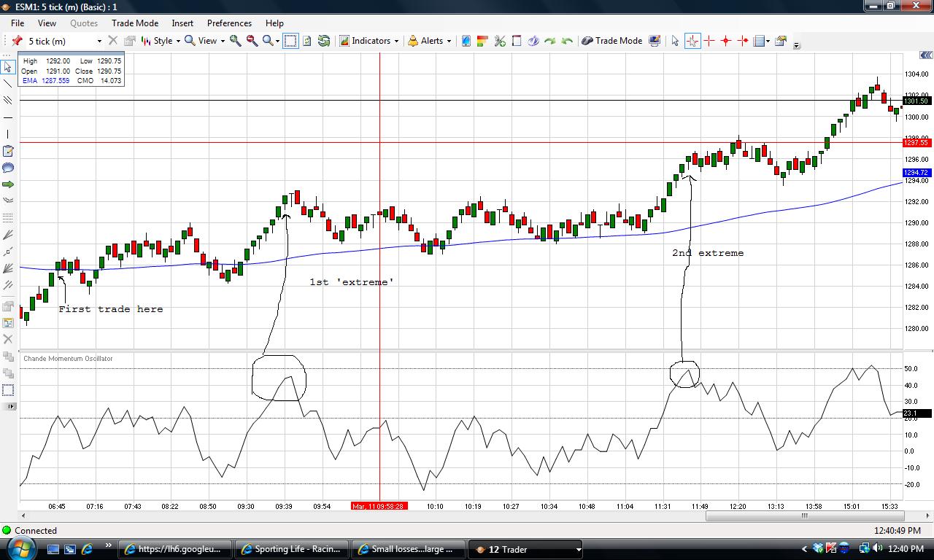
Task: Open the File menu
Action: [x=18, y=23]
